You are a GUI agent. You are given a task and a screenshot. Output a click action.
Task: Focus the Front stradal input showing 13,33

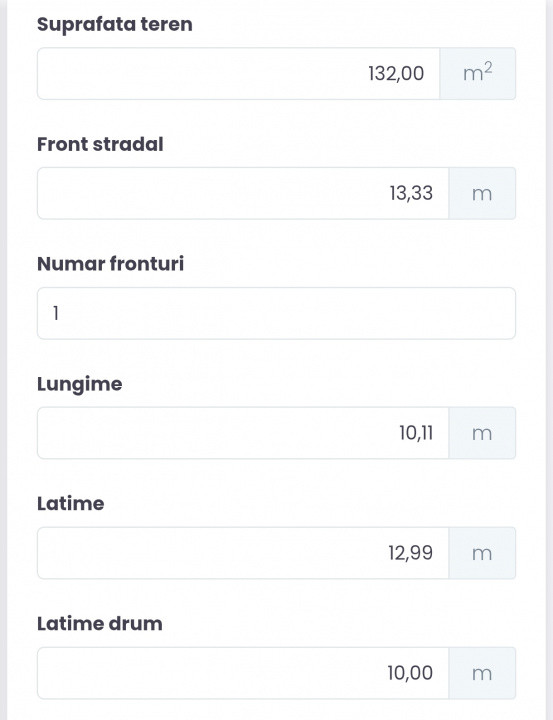243,193
